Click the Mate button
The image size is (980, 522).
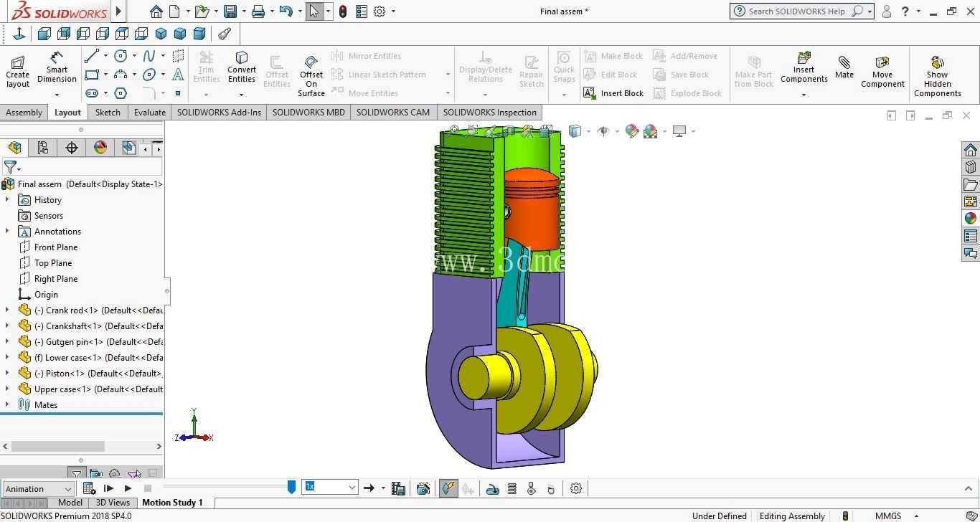coord(844,67)
